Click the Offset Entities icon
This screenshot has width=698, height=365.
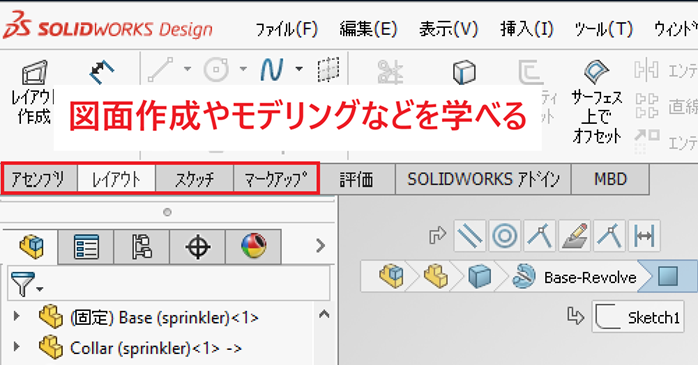(x=532, y=72)
